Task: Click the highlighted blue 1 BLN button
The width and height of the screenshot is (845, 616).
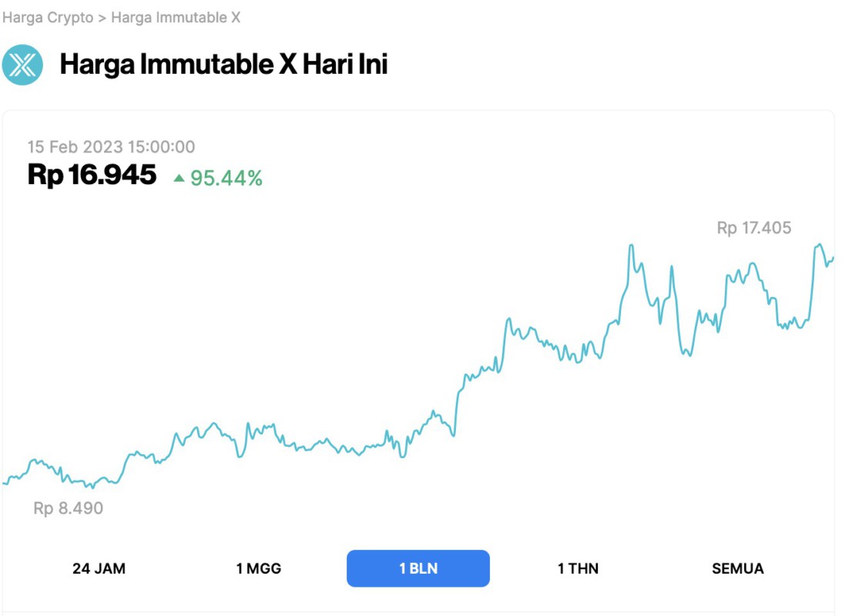Action: point(418,568)
